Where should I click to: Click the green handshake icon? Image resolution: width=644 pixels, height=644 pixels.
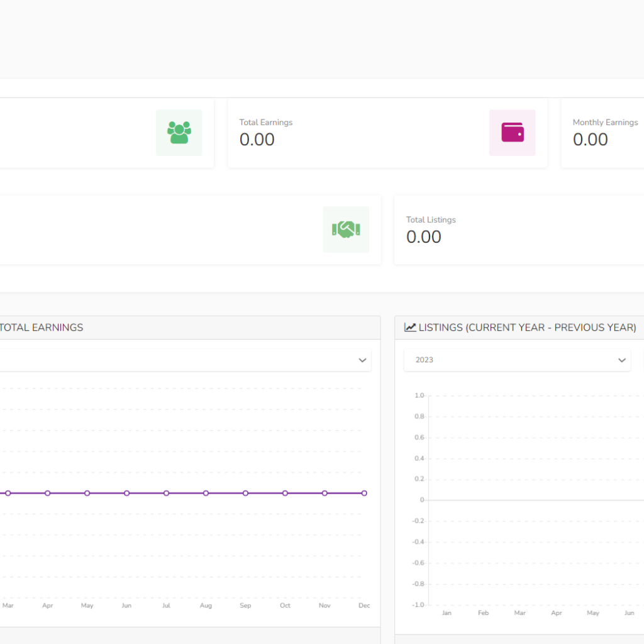[345, 230]
